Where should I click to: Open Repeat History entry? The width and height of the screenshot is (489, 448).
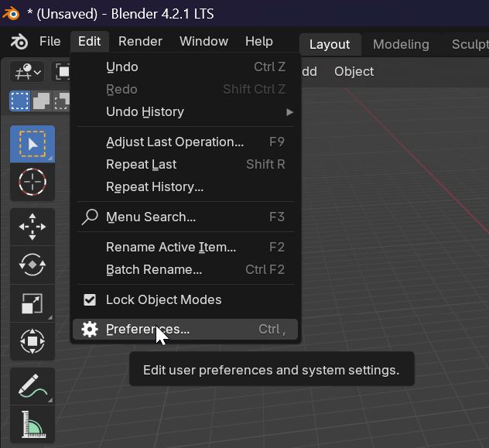pos(185,186)
